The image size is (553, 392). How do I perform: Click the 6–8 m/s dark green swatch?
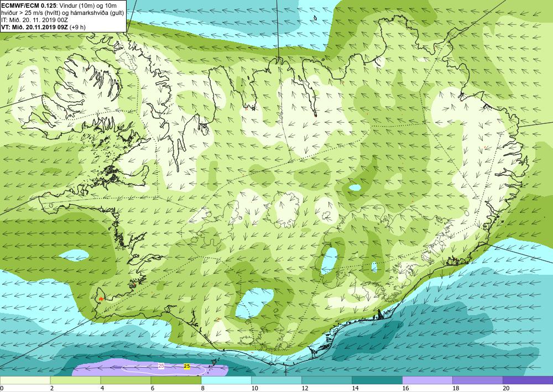(176, 380)
